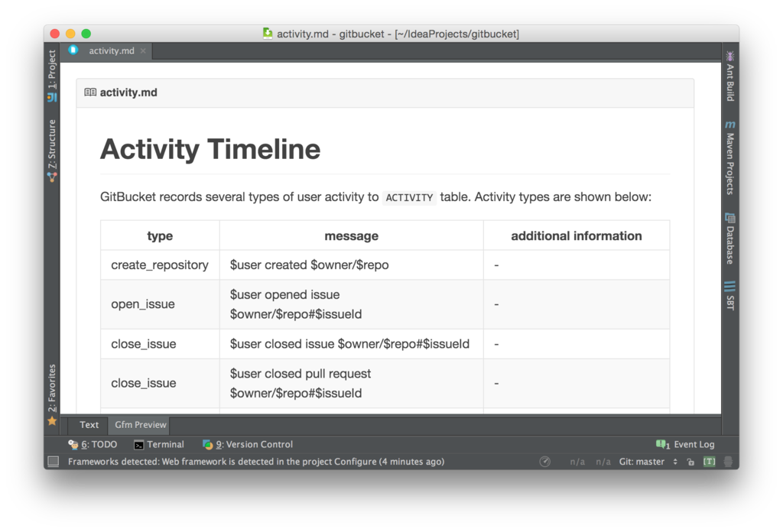Viewport: 783px width, 532px height.
Task: Click the yellow minimize window button
Action: (x=70, y=34)
